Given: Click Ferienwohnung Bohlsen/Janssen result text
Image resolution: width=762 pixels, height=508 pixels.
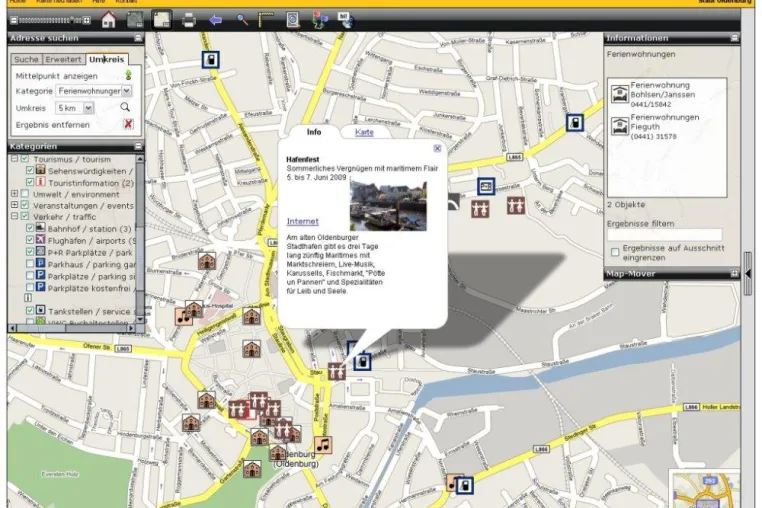Looking at the screenshot, I should (662, 94).
